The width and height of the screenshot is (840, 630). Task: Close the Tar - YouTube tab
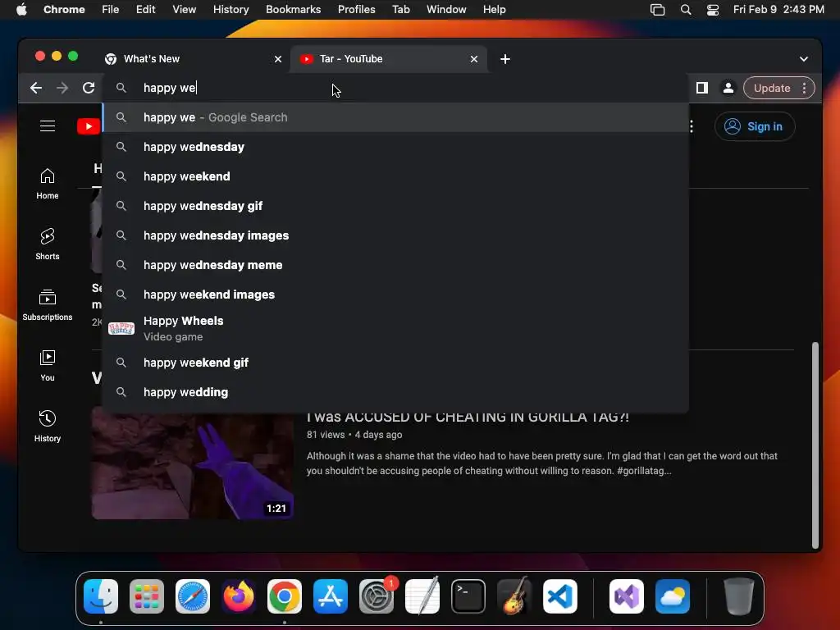[474, 59]
